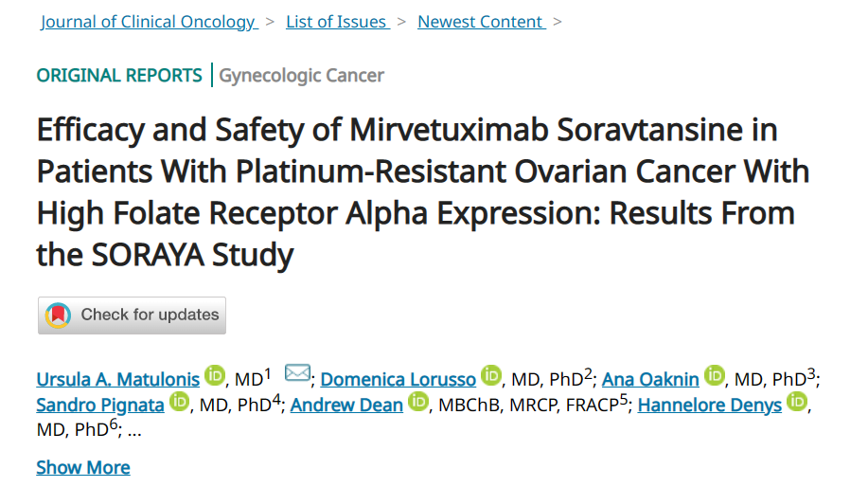
Task: Click Ursula Matulonis's ORCID icon
Action: point(215,377)
